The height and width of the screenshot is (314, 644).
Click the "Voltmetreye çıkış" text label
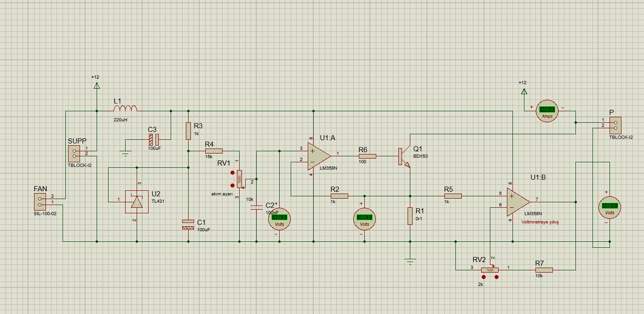click(x=540, y=222)
